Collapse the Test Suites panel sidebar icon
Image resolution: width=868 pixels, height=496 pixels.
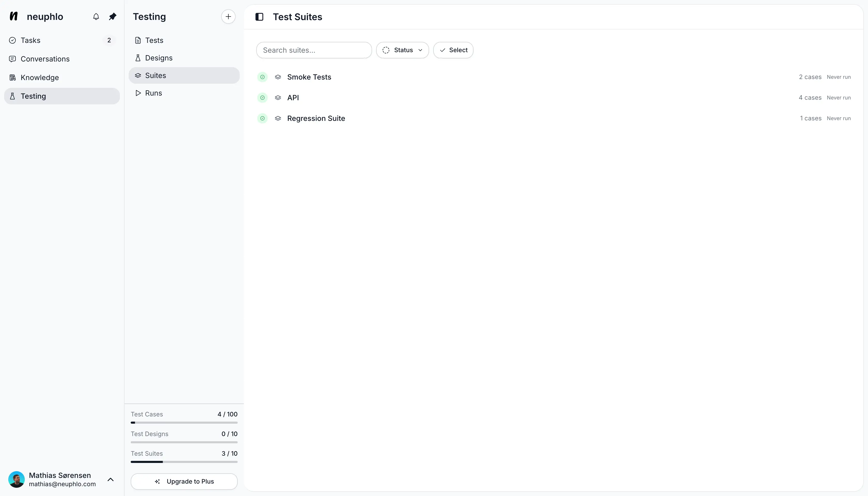pos(259,16)
